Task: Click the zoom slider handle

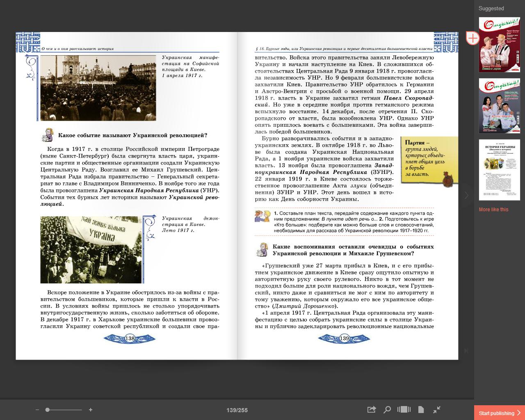Action: (x=48, y=410)
